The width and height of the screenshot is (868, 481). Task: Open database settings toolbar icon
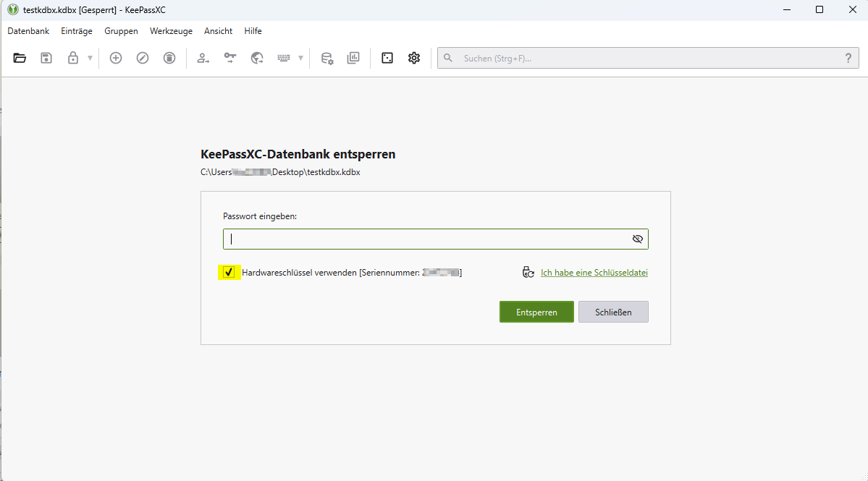(327, 58)
